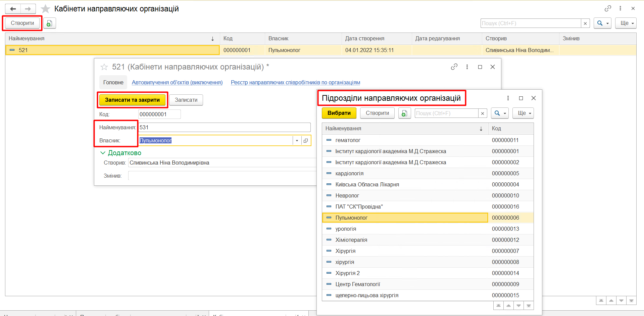Favorite the 521 form using star

click(x=104, y=67)
